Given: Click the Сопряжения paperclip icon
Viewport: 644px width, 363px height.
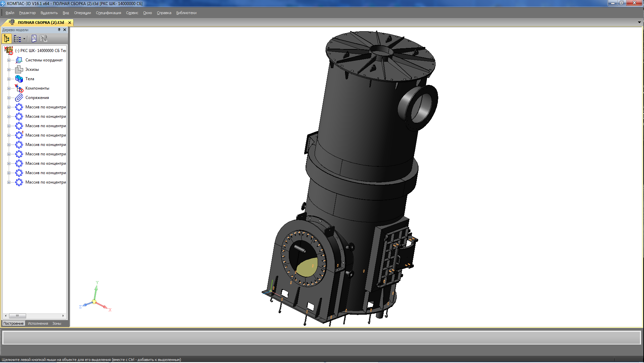Looking at the screenshot, I should (19, 98).
